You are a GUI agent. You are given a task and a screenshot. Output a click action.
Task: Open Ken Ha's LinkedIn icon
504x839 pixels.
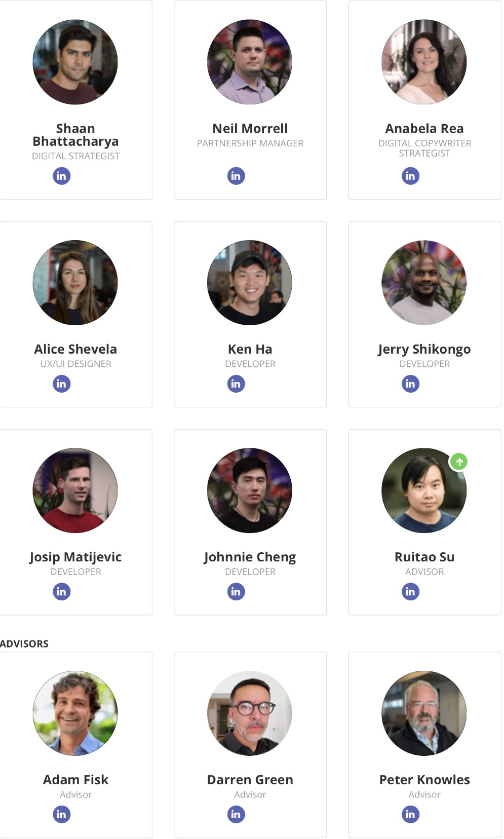236,384
